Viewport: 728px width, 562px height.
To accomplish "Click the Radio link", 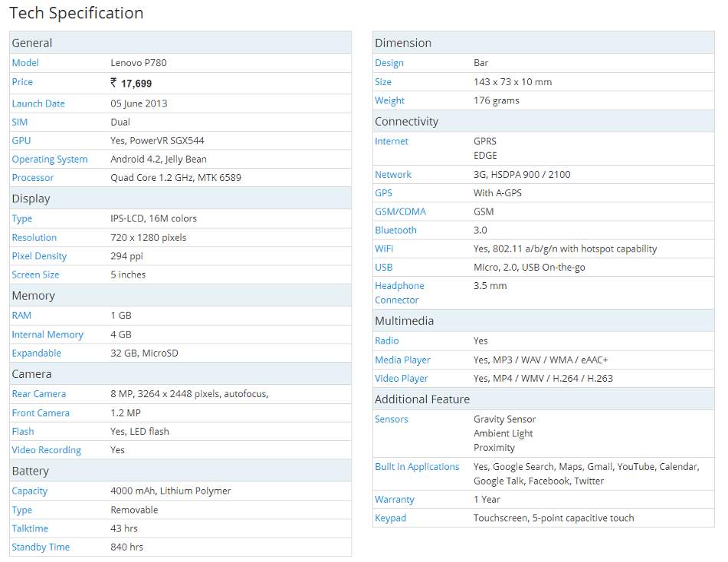I will coord(387,341).
